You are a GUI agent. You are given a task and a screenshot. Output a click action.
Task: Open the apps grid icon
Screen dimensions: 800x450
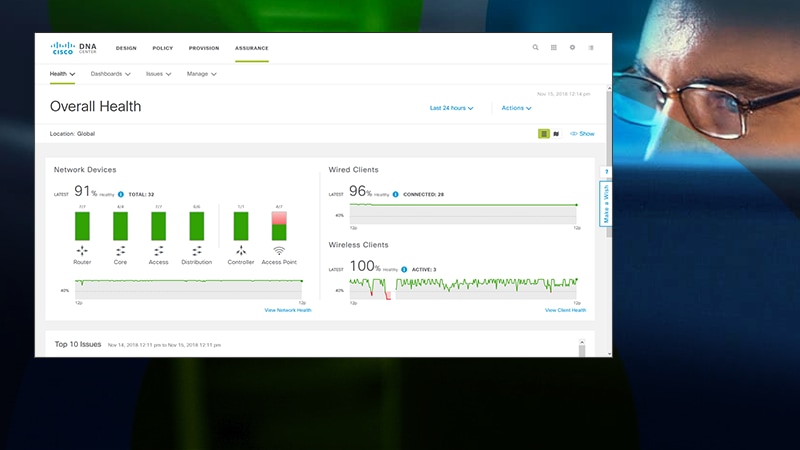554,47
